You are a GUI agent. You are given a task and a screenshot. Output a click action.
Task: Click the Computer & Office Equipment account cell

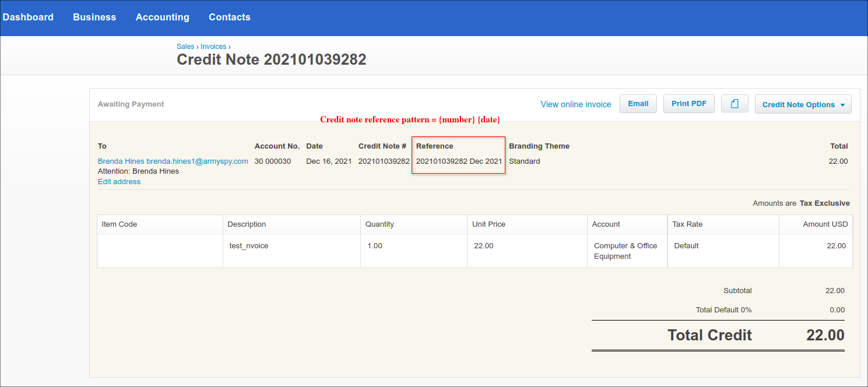point(626,251)
